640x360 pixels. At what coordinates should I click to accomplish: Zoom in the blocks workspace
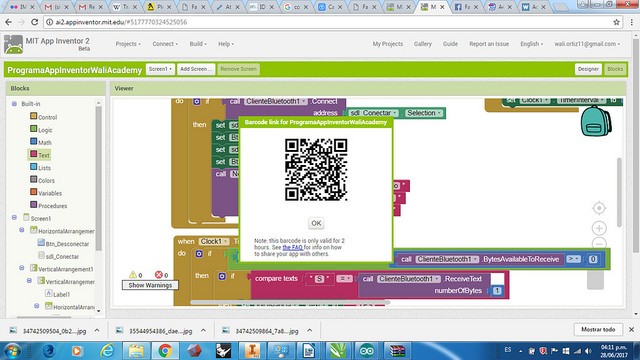(x=599, y=228)
